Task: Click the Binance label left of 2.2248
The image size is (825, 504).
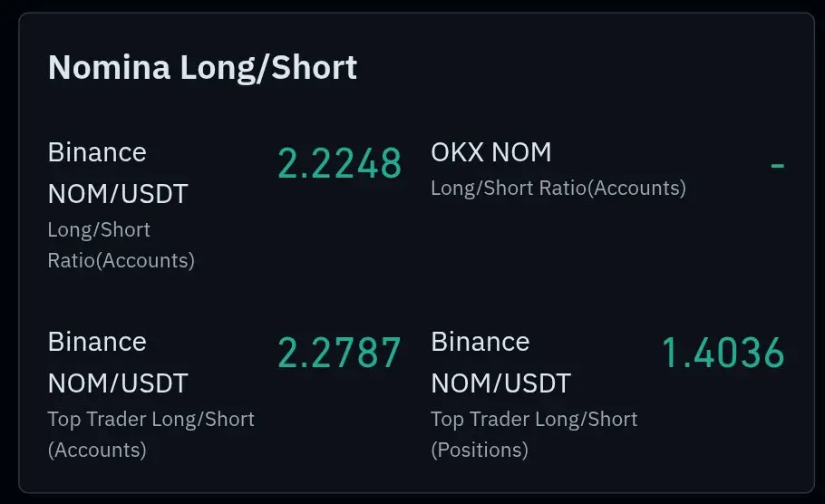Action: coord(97,152)
